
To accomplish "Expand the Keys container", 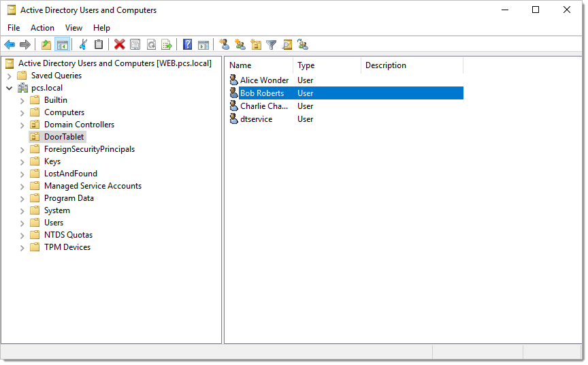I will (x=22, y=162).
